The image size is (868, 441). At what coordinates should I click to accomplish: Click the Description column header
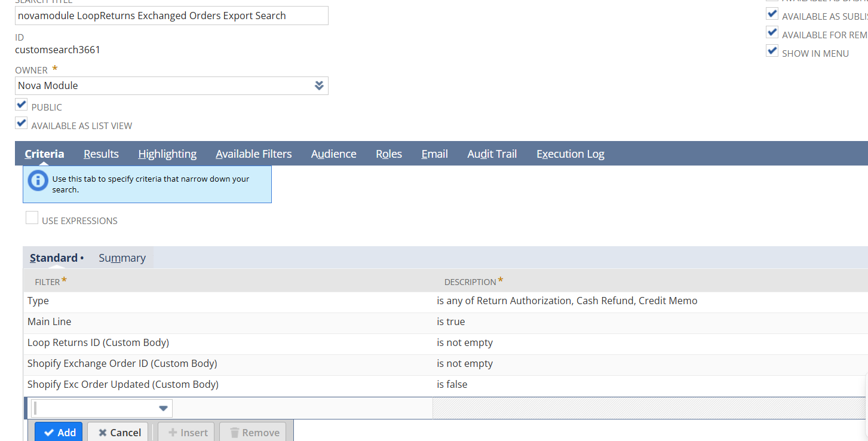(473, 281)
